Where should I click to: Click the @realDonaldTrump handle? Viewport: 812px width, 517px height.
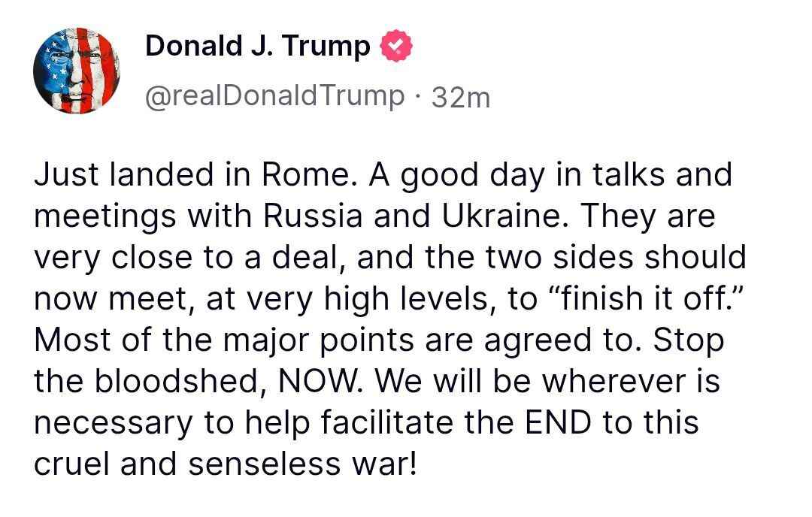tap(274, 96)
